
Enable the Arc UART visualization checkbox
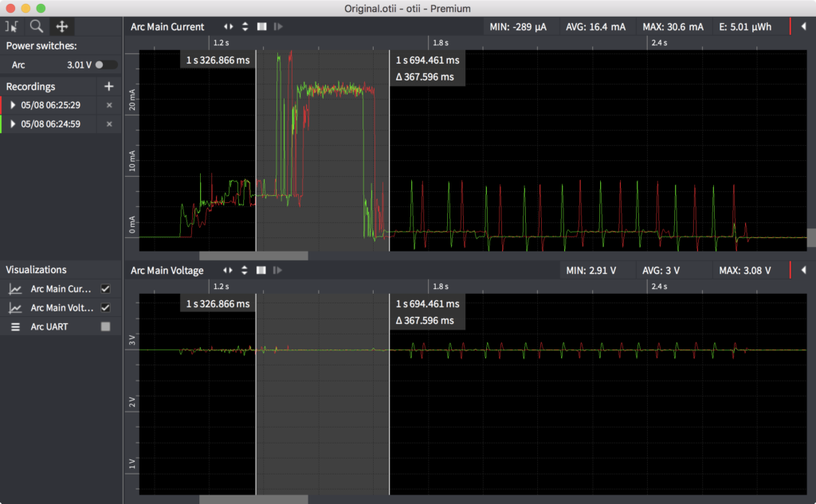tap(105, 326)
